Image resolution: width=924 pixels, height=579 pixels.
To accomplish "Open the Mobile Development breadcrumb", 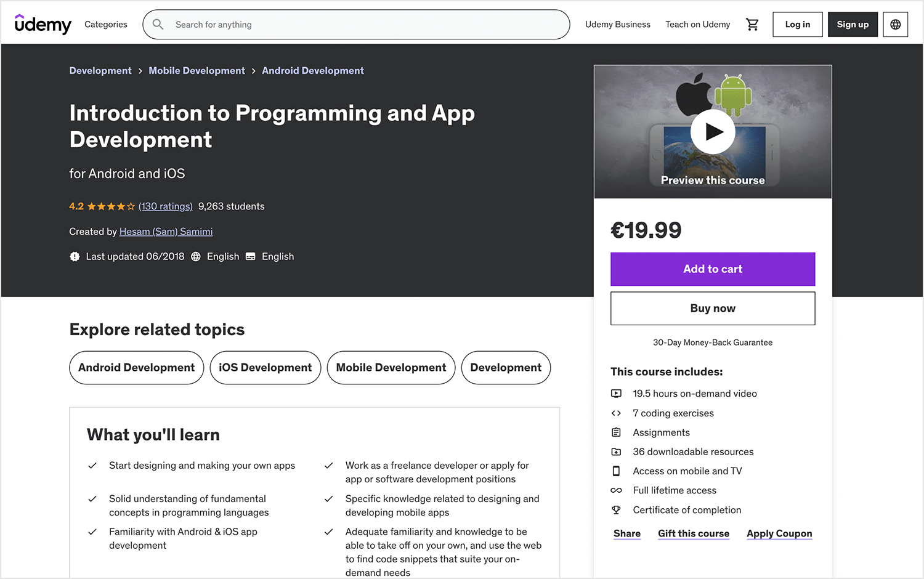I will (197, 70).
